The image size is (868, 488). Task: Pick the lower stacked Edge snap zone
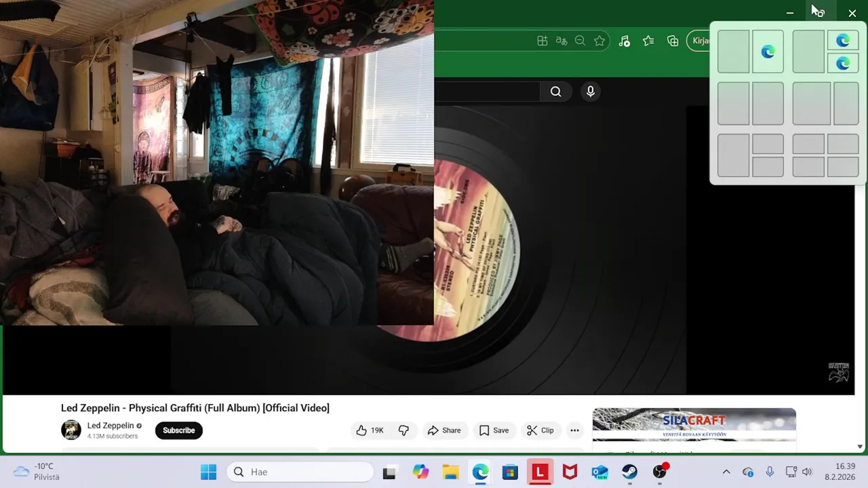[843, 63]
